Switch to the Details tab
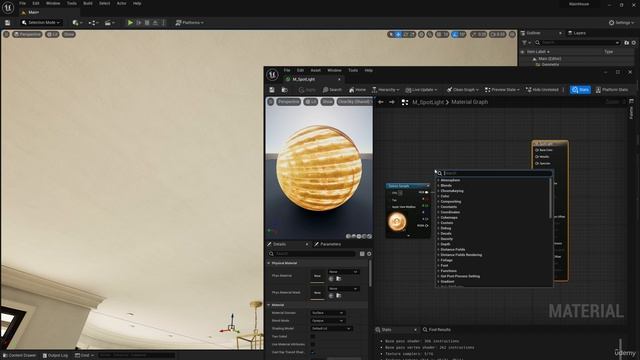640x360 pixels. click(x=280, y=244)
